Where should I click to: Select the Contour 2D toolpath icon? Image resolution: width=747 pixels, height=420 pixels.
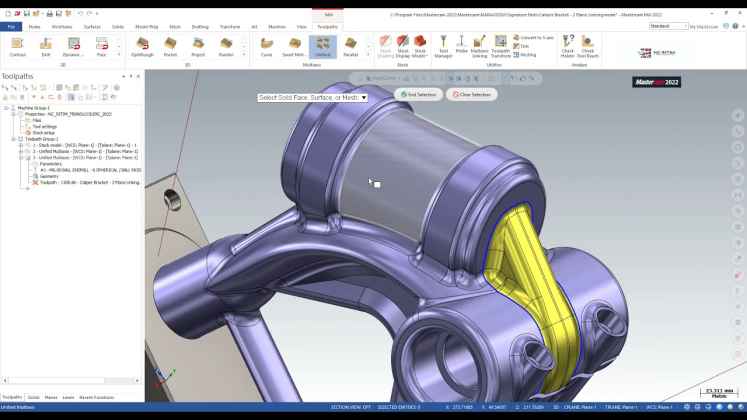[17, 46]
